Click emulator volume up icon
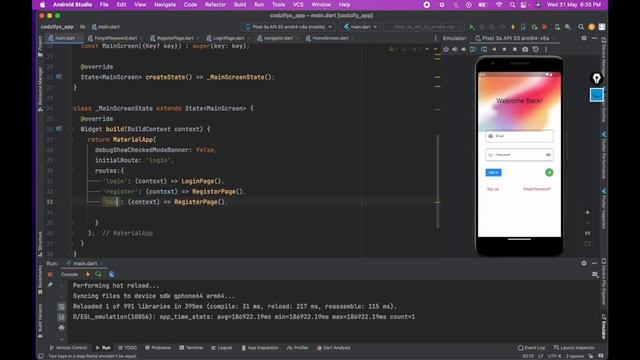 click(455, 49)
